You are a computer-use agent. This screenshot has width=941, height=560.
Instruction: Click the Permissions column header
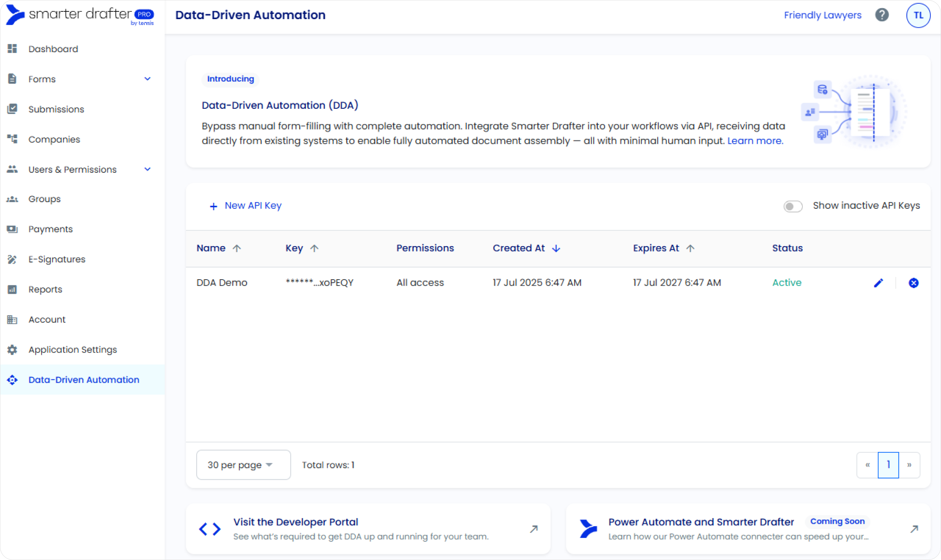pyautogui.click(x=425, y=248)
